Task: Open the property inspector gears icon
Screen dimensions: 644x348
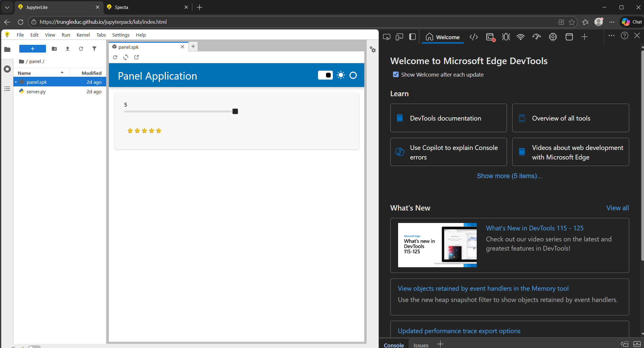Action: tap(373, 50)
